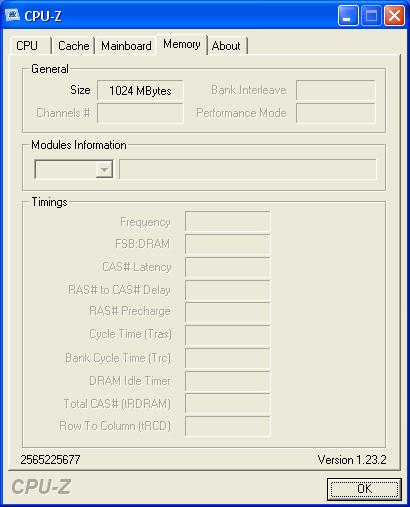Click the Memory tab
This screenshot has width=410, height=507.
coord(182,44)
